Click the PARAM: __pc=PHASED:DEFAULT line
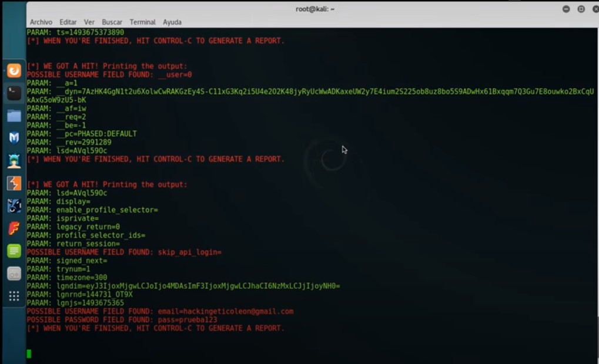 (x=82, y=134)
